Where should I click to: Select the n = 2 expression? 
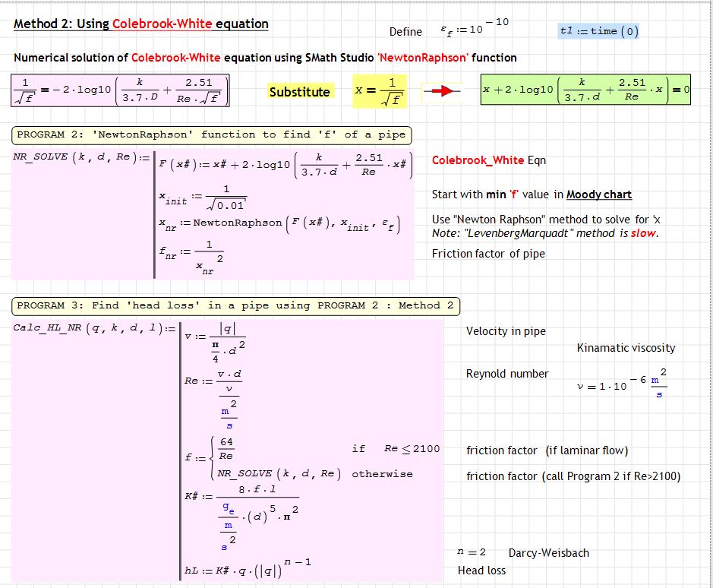click(472, 552)
